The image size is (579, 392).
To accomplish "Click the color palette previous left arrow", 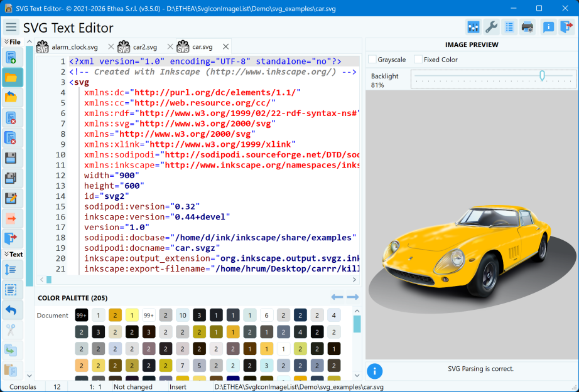I will pos(337,297).
